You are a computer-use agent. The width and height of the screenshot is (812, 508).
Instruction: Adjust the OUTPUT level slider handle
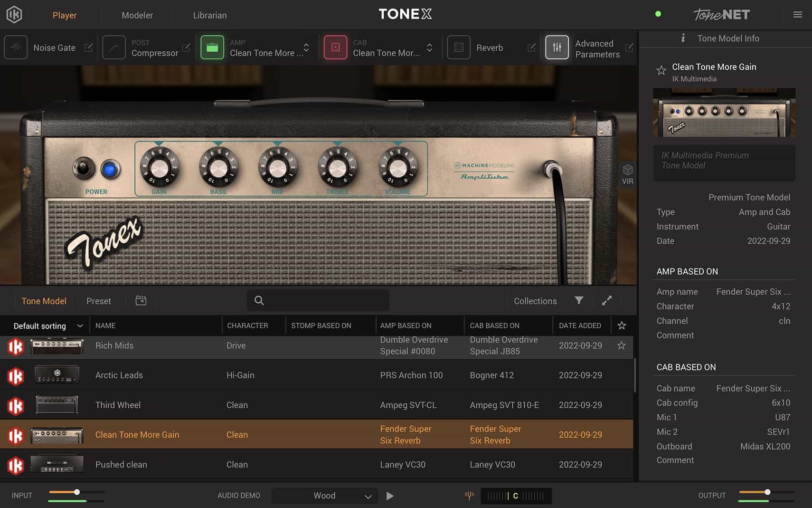[x=767, y=492]
